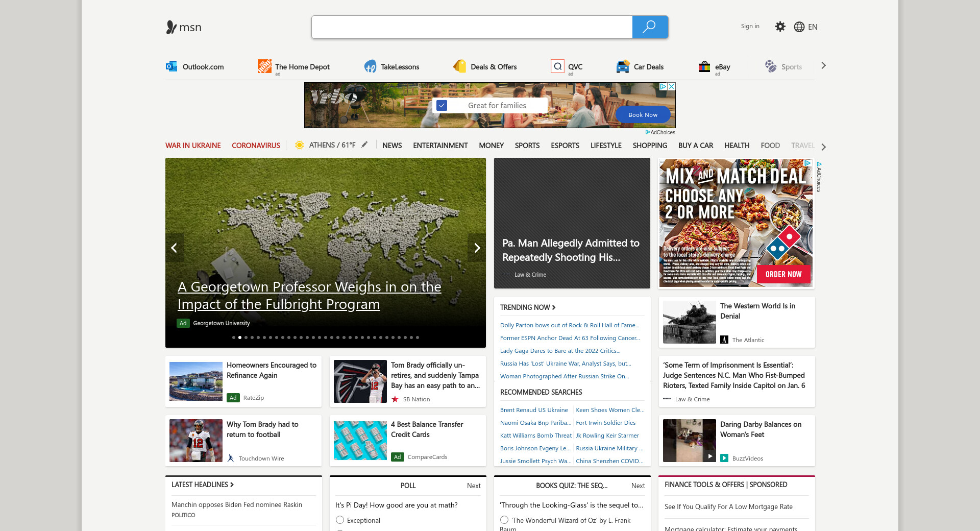Close the Vrbo banner ad

coord(672,87)
